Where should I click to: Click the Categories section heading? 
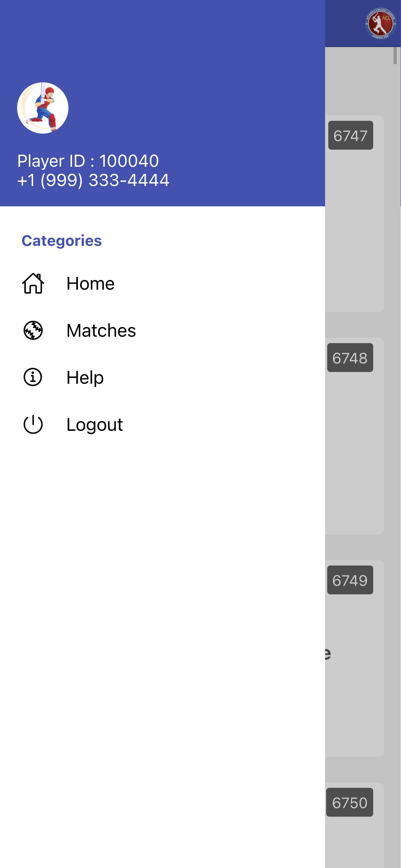[62, 241]
